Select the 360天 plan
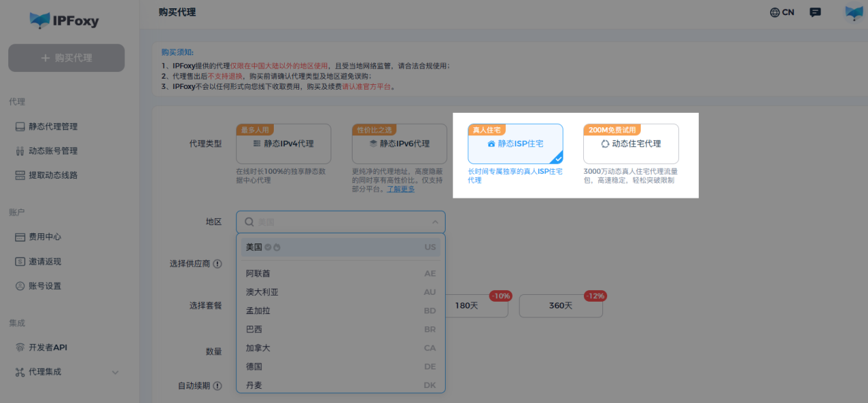868x403 pixels. click(x=561, y=306)
